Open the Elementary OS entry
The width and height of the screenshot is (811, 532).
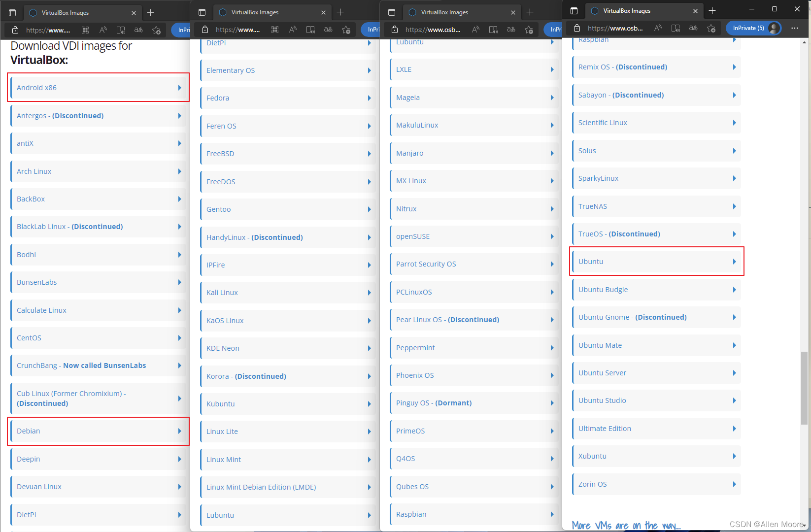point(288,70)
